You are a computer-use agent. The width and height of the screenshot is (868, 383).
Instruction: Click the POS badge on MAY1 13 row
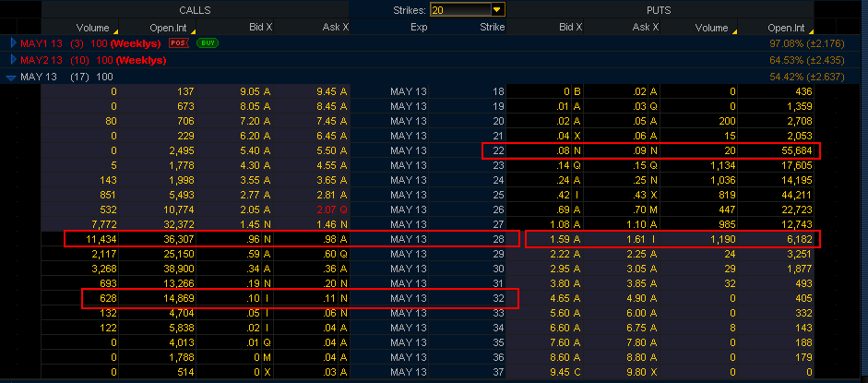point(180,43)
